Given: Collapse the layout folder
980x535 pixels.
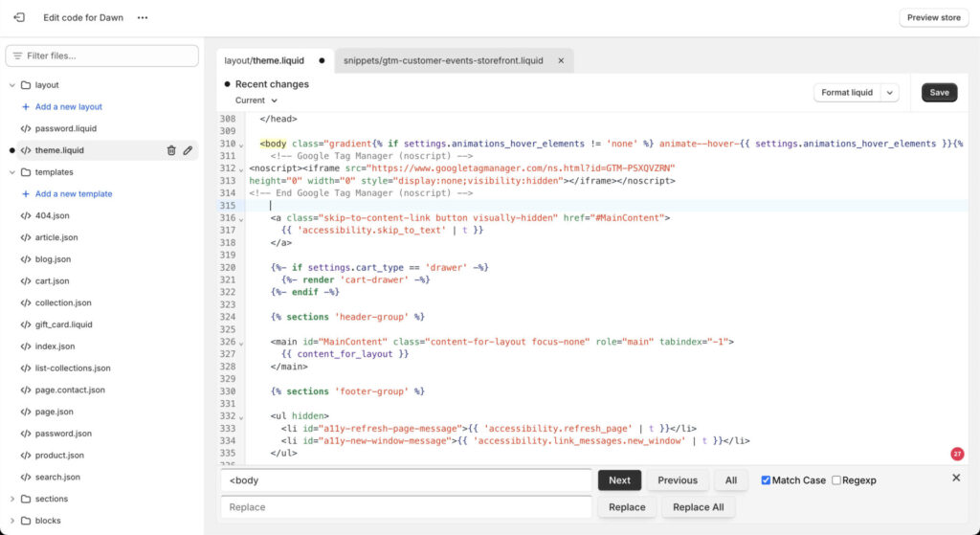Looking at the screenshot, I should (x=12, y=85).
